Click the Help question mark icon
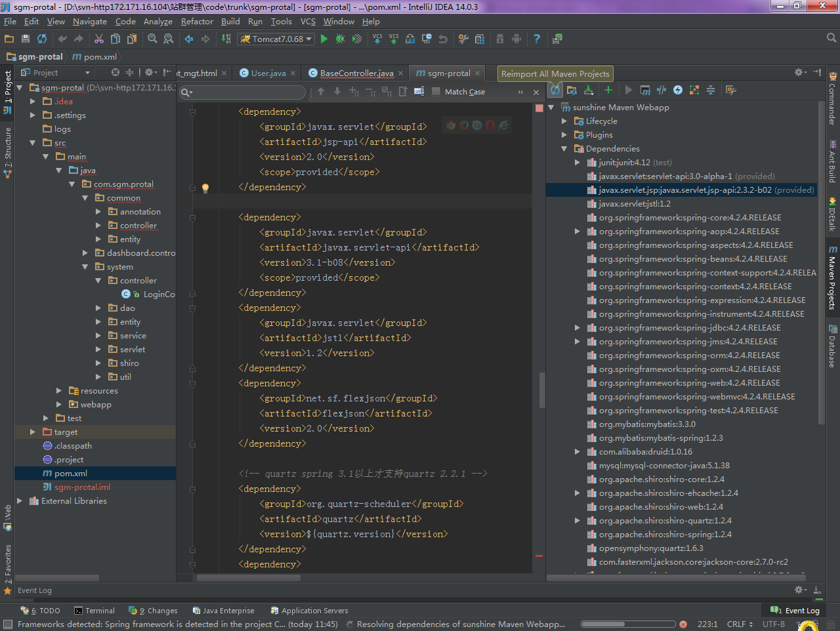This screenshot has width=840, height=631. (537, 39)
